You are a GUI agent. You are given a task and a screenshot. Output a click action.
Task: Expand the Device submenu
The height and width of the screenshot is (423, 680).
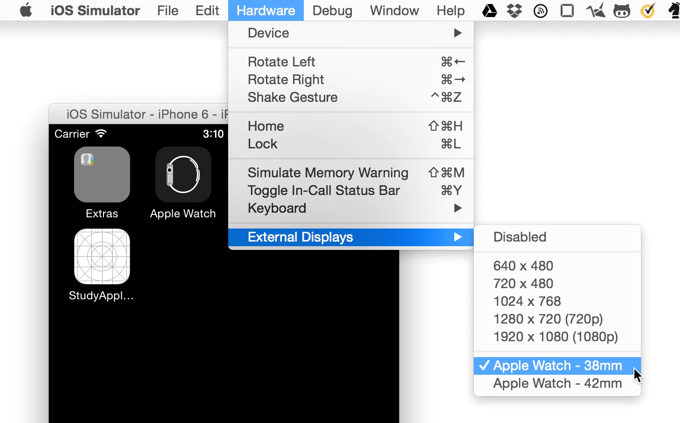351,33
